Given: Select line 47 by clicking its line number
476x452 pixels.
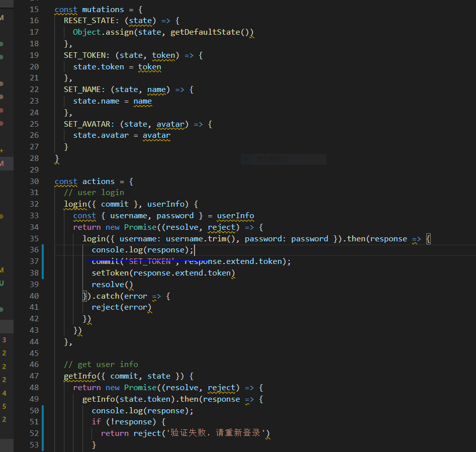Looking at the screenshot, I should [34, 376].
